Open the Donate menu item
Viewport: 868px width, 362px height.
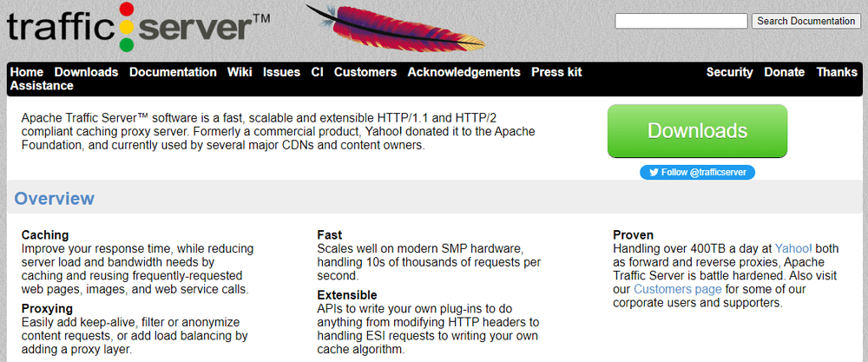tap(785, 72)
